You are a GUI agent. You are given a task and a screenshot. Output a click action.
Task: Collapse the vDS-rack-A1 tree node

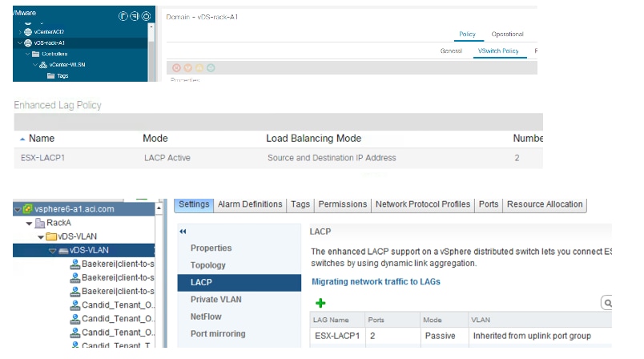[20, 42]
